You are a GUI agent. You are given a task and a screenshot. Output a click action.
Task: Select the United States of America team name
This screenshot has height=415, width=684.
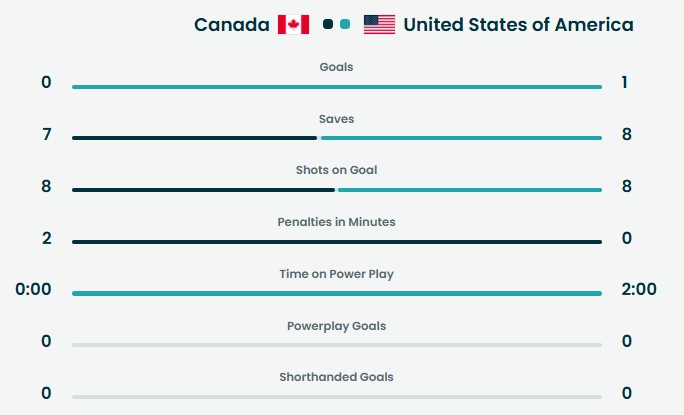[x=519, y=24]
